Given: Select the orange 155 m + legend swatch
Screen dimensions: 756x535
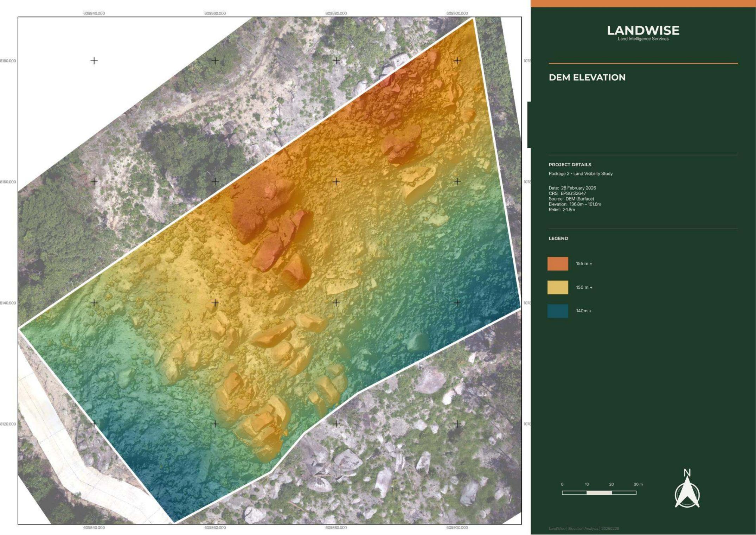Looking at the screenshot, I should tap(558, 264).
